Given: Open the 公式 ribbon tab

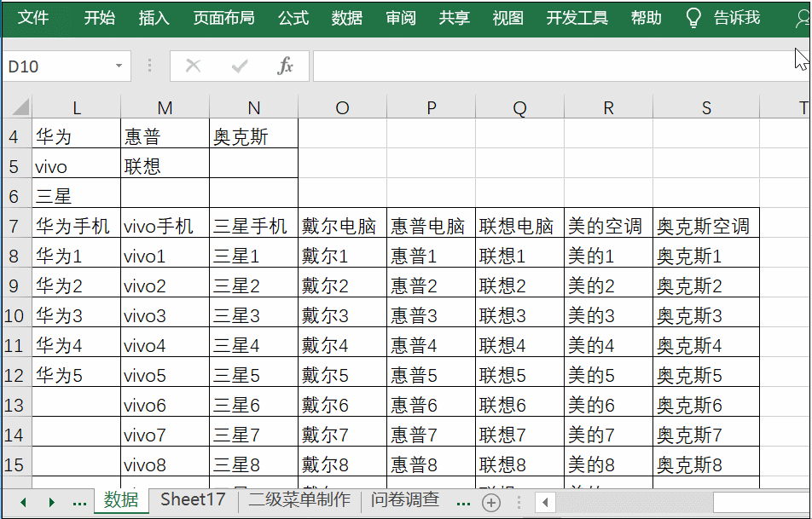Looking at the screenshot, I should pos(293,18).
